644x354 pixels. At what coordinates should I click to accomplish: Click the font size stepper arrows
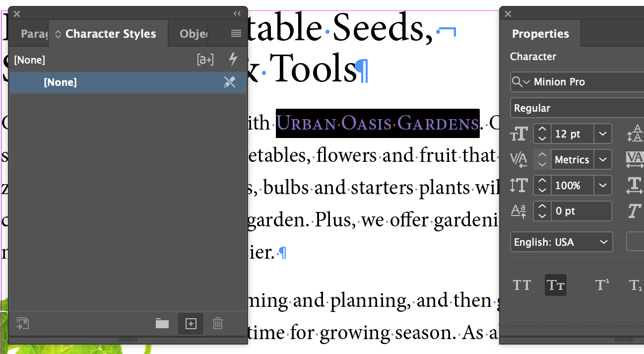point(542,134)
